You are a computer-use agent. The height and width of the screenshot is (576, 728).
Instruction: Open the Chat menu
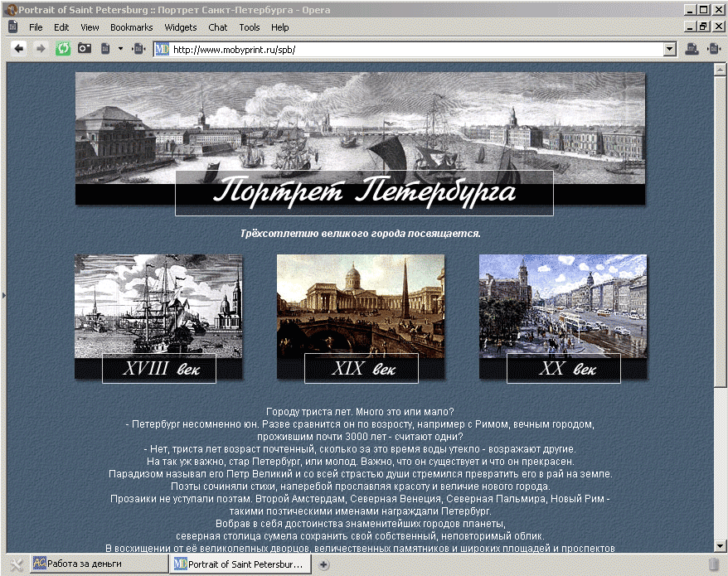point(218,27)
